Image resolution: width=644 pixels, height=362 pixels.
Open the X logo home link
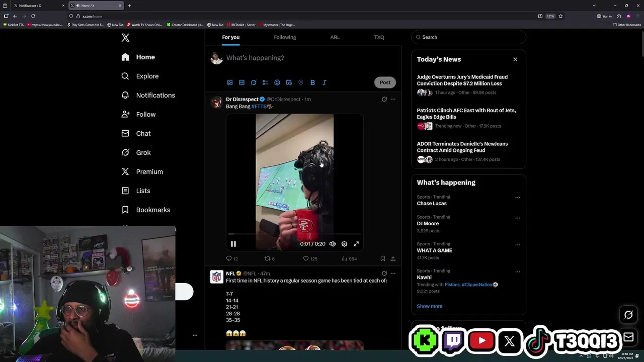[125, 38]
